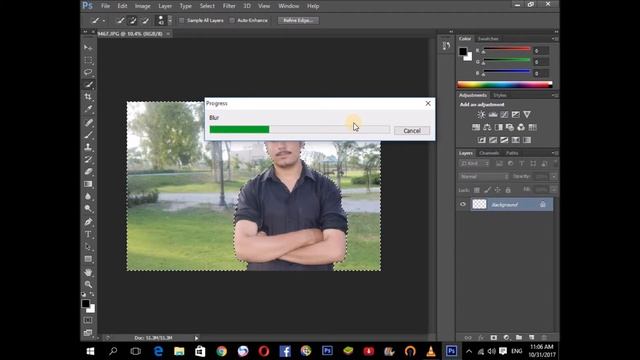Select the Hand tool
640x360 pixels.
[x=88, y=272]
